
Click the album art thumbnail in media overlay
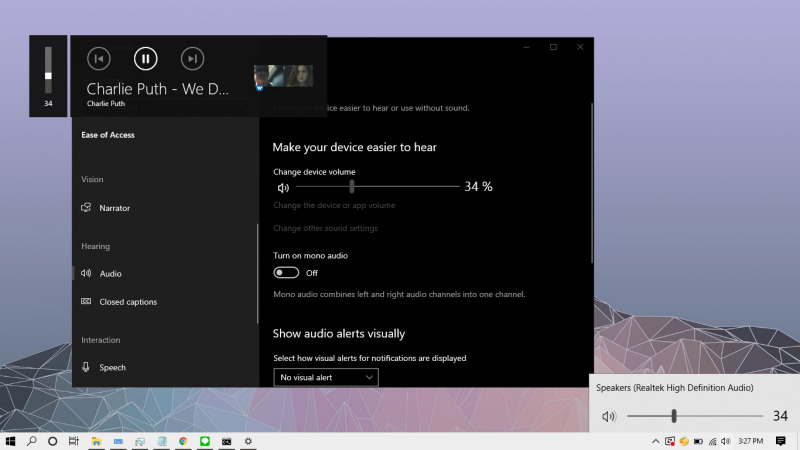pyautogui.click(x=284, y=77)
